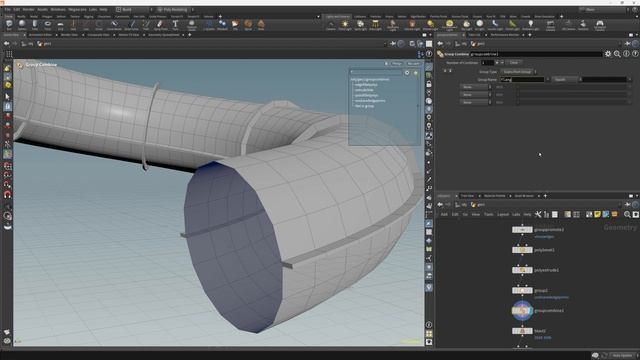Create a sticky note in network editor
This screenshot has width=640, height=360.
tap(598, 214)
